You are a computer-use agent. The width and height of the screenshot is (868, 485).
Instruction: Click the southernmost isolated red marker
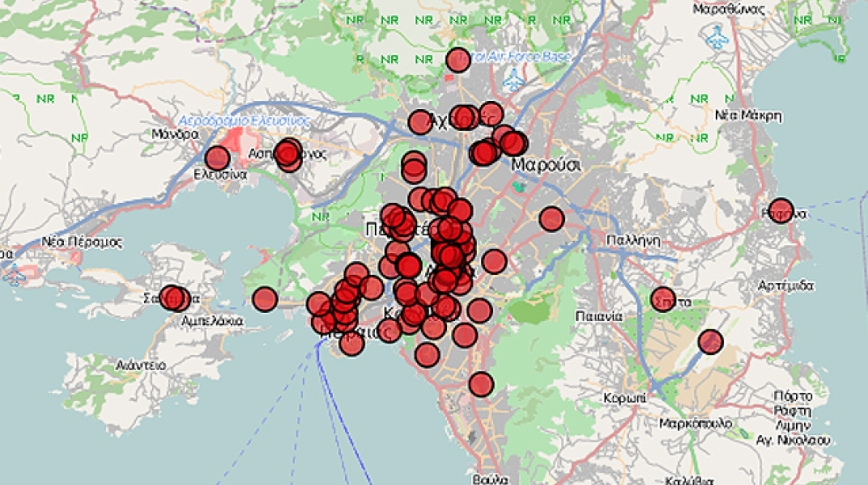pos(481,385)
